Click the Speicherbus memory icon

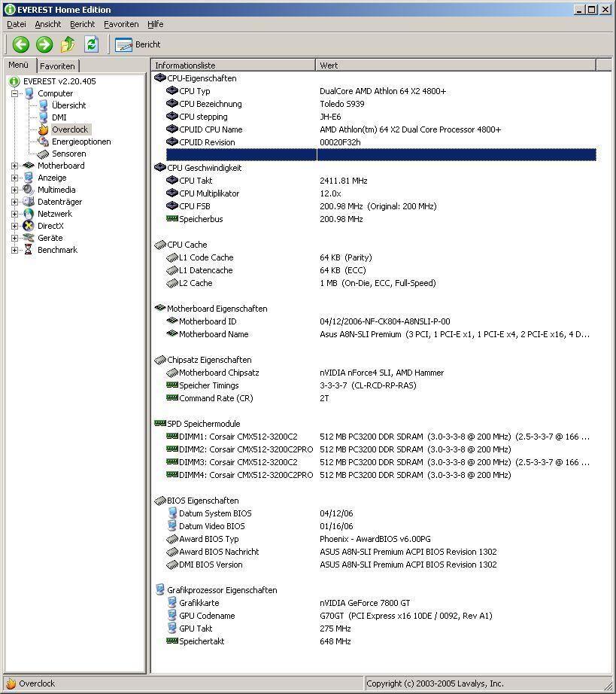[x=172, y=218]
